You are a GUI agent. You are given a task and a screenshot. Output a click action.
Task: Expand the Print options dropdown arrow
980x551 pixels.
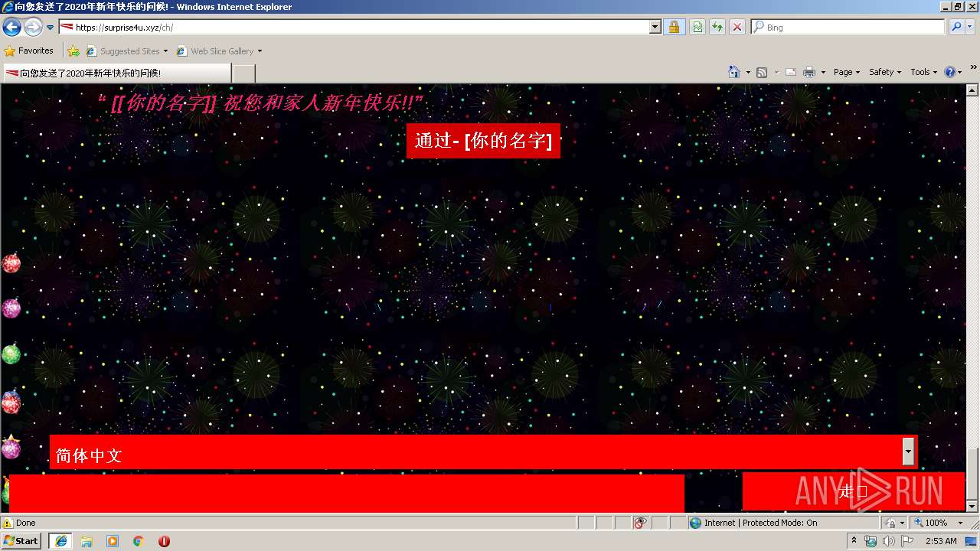tap(823, 72)
